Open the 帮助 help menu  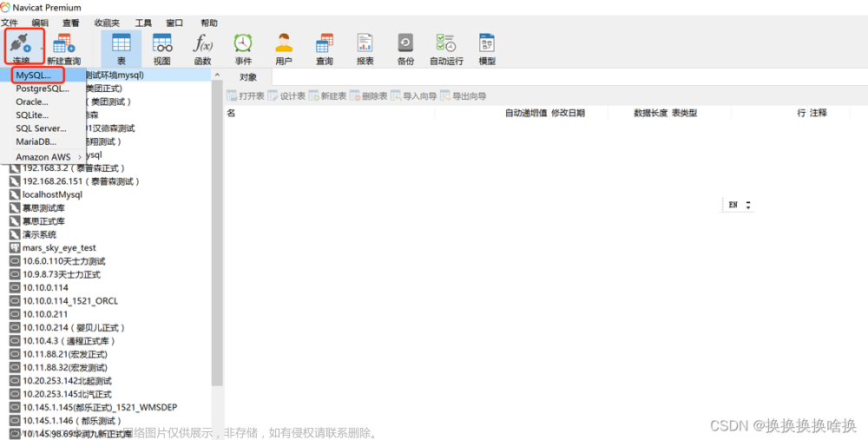coord(208,23)
